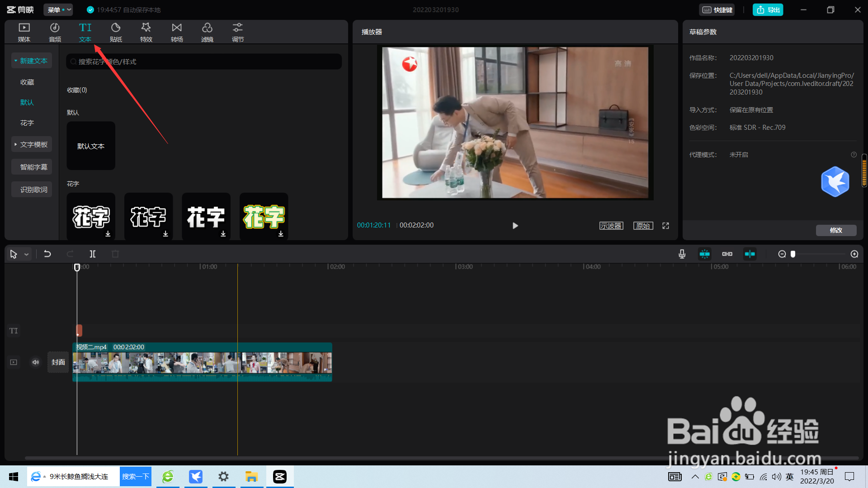Image resolution: width=868 pixels, height=488 pixels.
Task: Open the 文本 text tab
Action: tap(85, 32)
